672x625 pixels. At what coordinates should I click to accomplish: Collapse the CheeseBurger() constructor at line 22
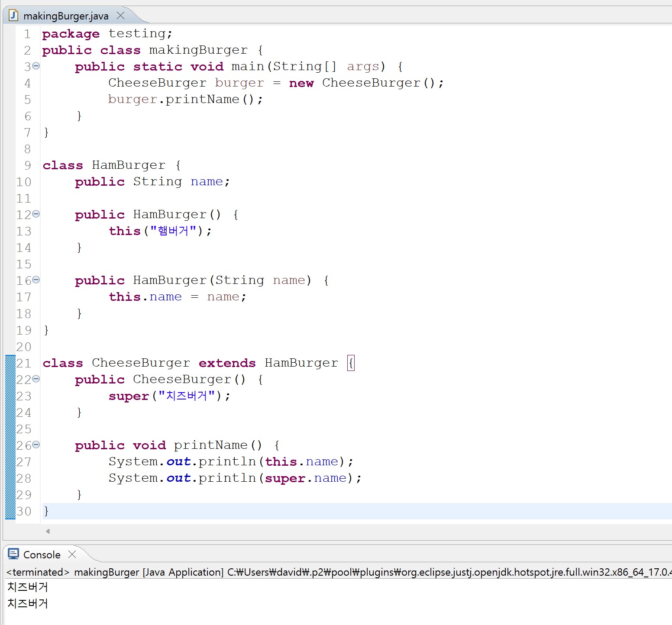click(36, 379)
